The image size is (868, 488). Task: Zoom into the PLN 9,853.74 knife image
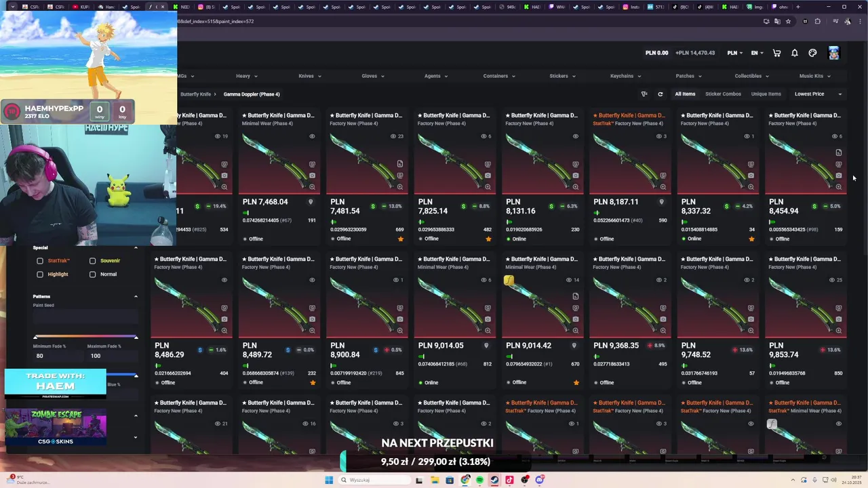[838, 330]
